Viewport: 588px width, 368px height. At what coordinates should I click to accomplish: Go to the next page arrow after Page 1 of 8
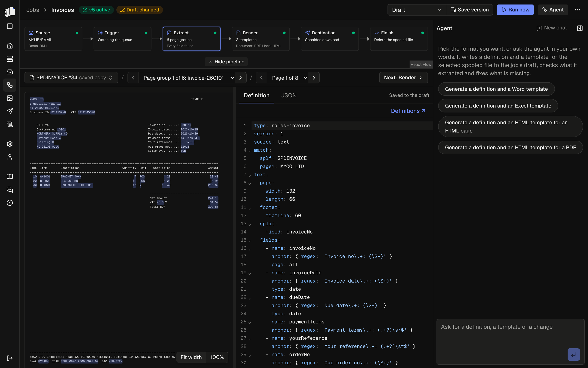[314, 78]
